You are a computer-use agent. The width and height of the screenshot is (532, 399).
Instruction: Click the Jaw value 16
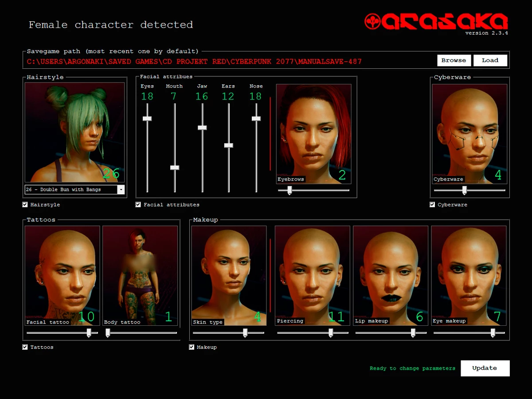(202, 96)
